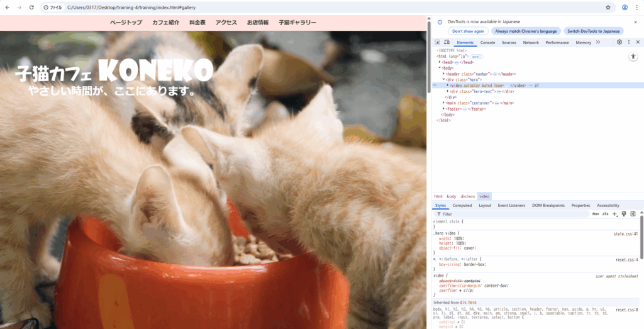The image size is (644, 329).
Task: Show more DevTools tabs with chevron
Action: pyautogui.click(x=598, y=42)
